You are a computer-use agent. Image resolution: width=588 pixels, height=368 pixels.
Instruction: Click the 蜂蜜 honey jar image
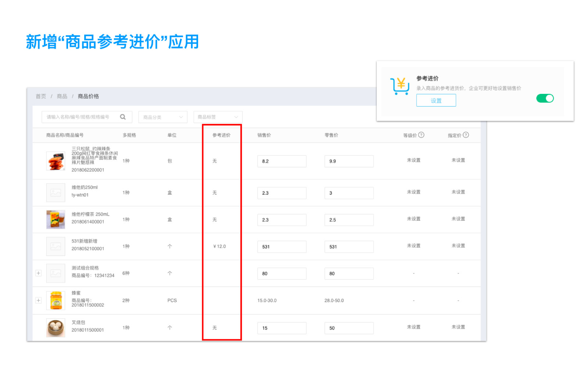pyautogui.click(x=55, y=300)
